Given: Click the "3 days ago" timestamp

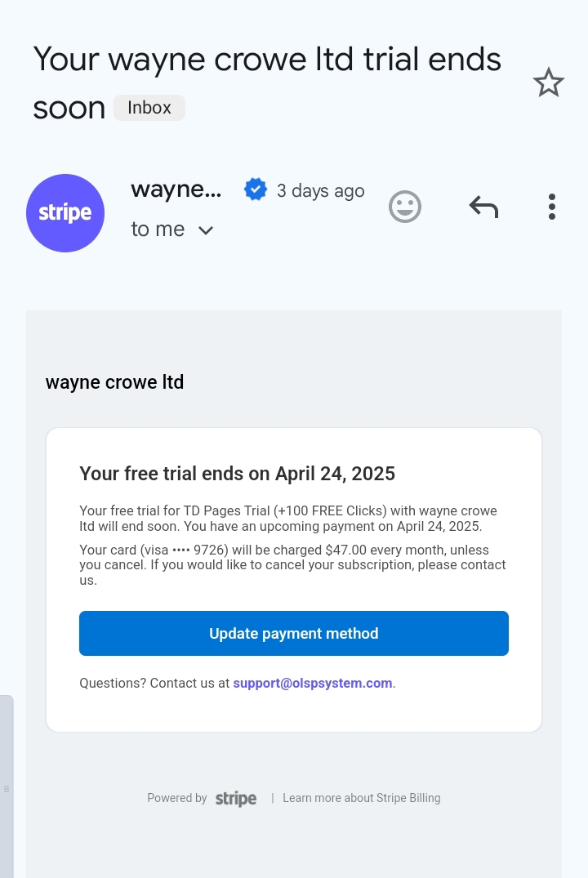Looking at the screenshot, I should [x=320, y=191].
